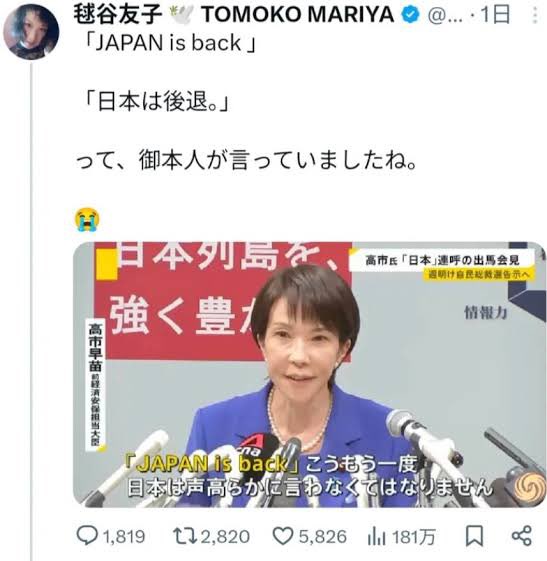
Task: Like the post with the heart icon
Action: (283, 536)
